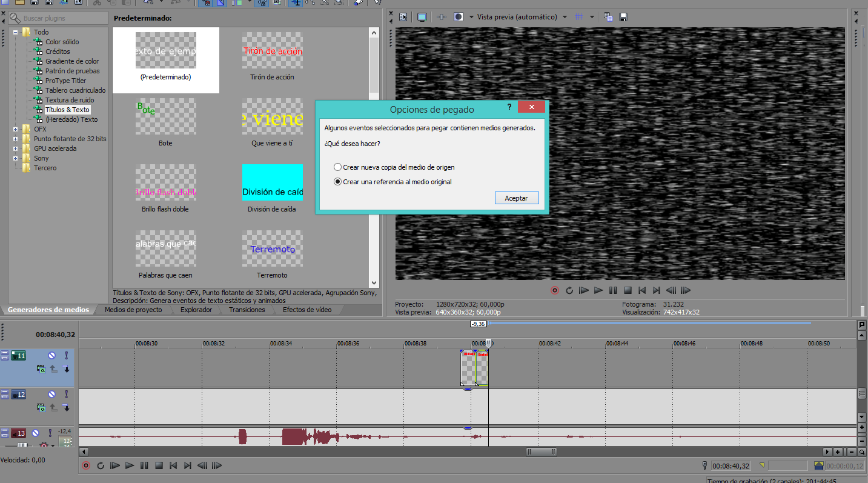Step to previous frame in timeline transport
This screenshot has width=868, height=483.
(x=202, y=465)
